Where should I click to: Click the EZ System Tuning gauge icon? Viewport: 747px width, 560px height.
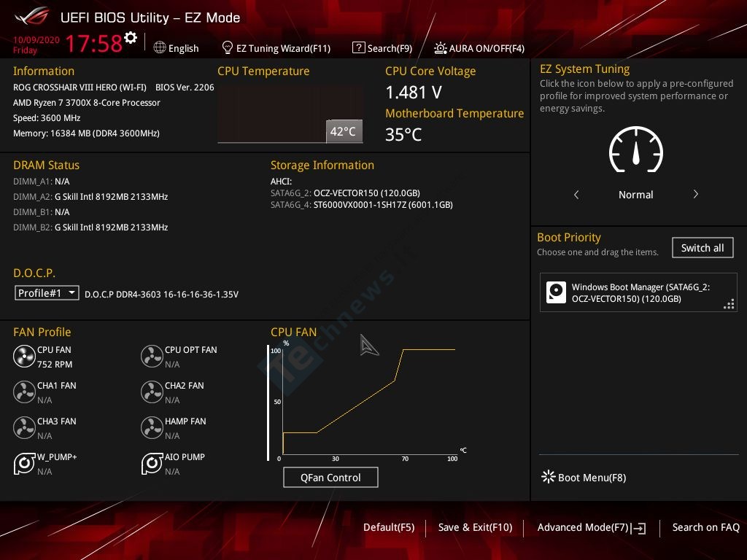[636, 149]
